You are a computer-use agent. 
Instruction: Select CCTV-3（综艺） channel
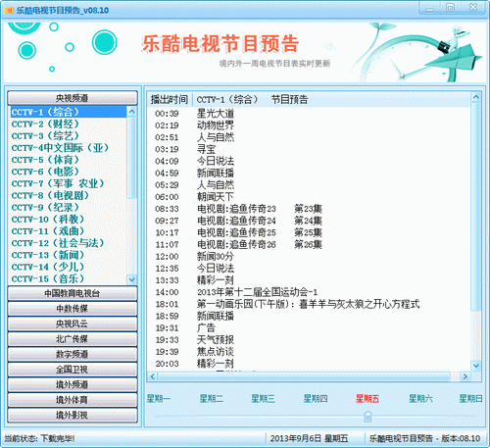click(x=68, y=136)
